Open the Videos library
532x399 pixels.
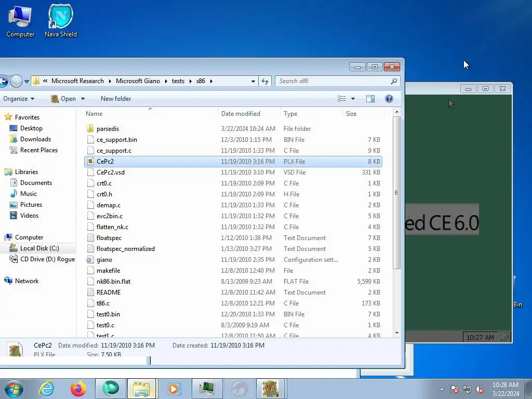click(x=29, y=216)
